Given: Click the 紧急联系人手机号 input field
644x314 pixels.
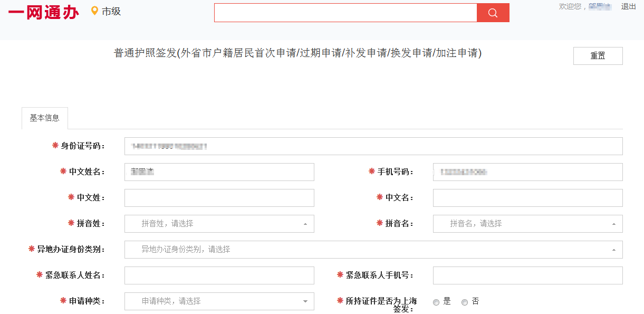Looking at the screenshot, I should (527, 275).
